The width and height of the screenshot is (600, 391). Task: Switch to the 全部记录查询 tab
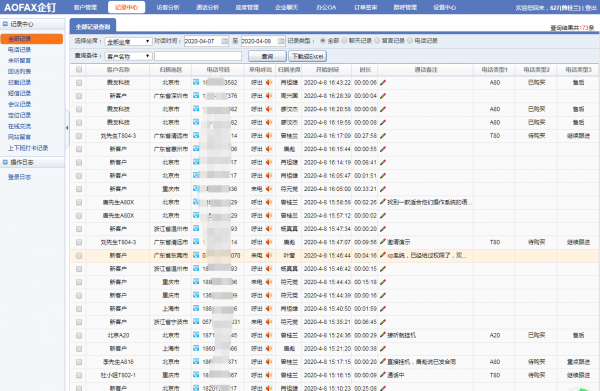[93, 27]
